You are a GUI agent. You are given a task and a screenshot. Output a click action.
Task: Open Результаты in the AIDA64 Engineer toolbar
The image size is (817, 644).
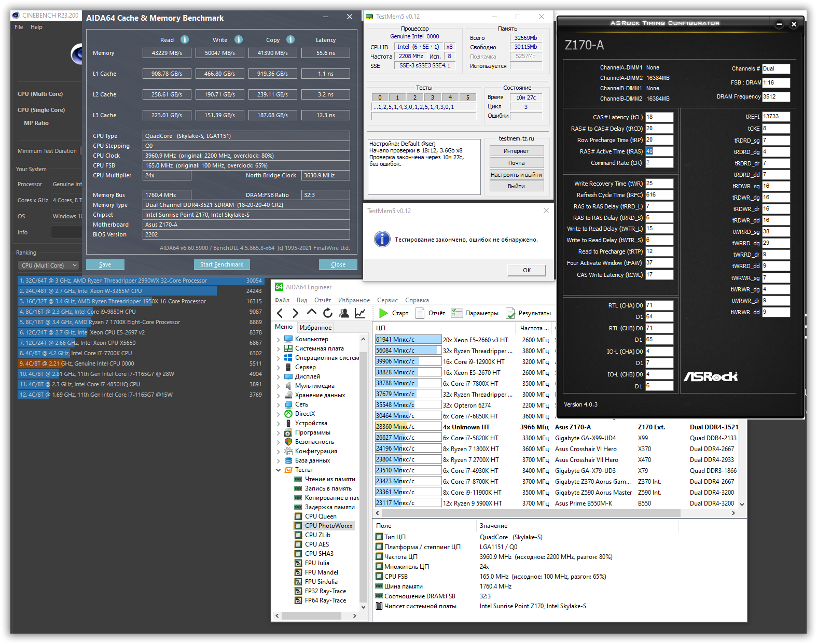point(529,313)
